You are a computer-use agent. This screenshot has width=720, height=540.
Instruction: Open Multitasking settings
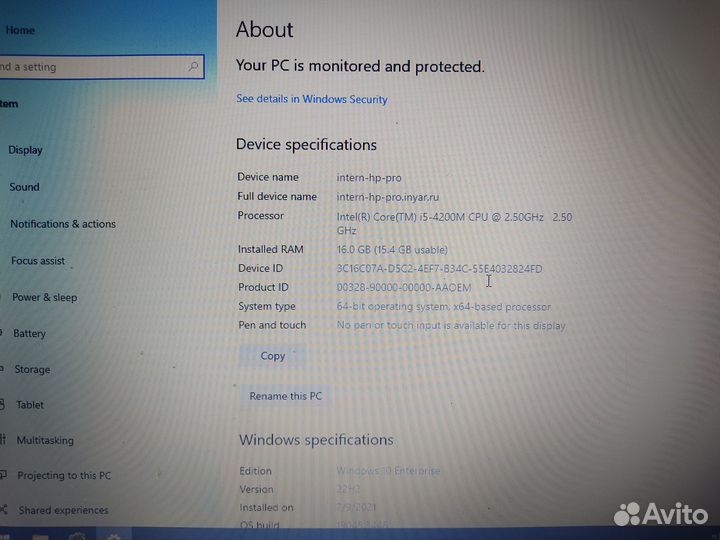click(45, 440)
